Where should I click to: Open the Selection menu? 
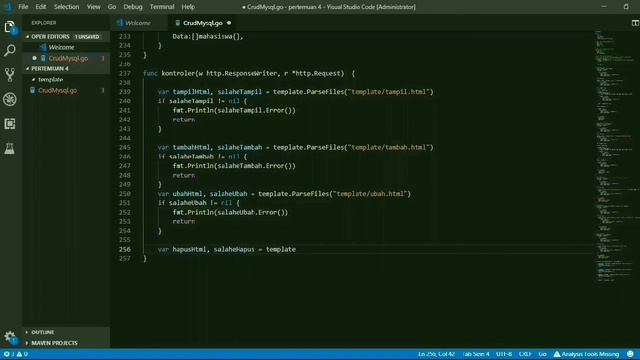67,7
